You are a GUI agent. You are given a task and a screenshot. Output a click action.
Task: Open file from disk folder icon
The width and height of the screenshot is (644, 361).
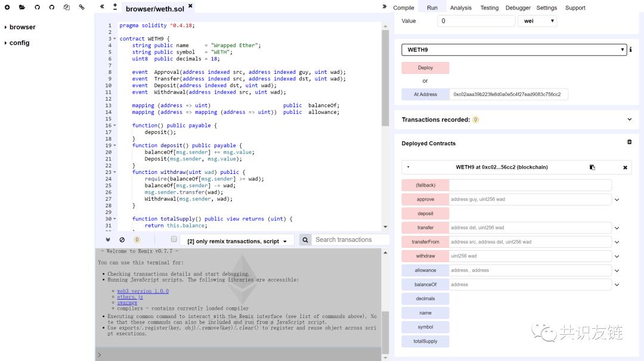[x=22, y=7]
